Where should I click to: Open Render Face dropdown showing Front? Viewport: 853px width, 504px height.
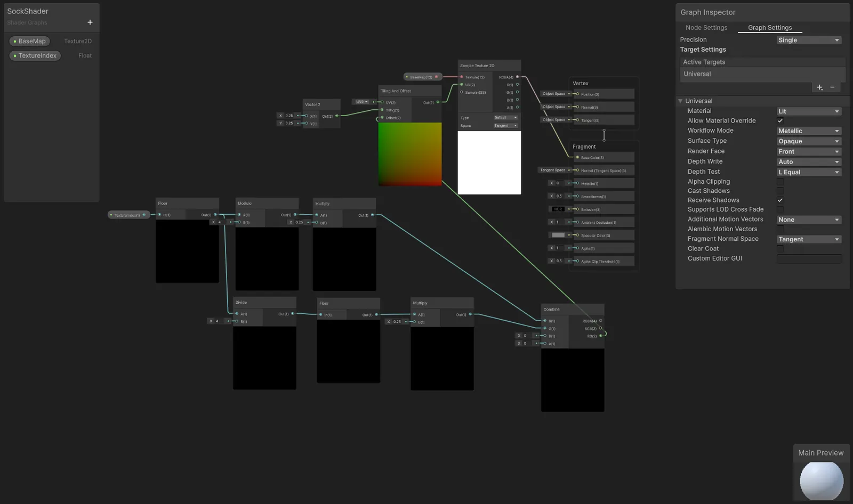(x=809, y=152)
